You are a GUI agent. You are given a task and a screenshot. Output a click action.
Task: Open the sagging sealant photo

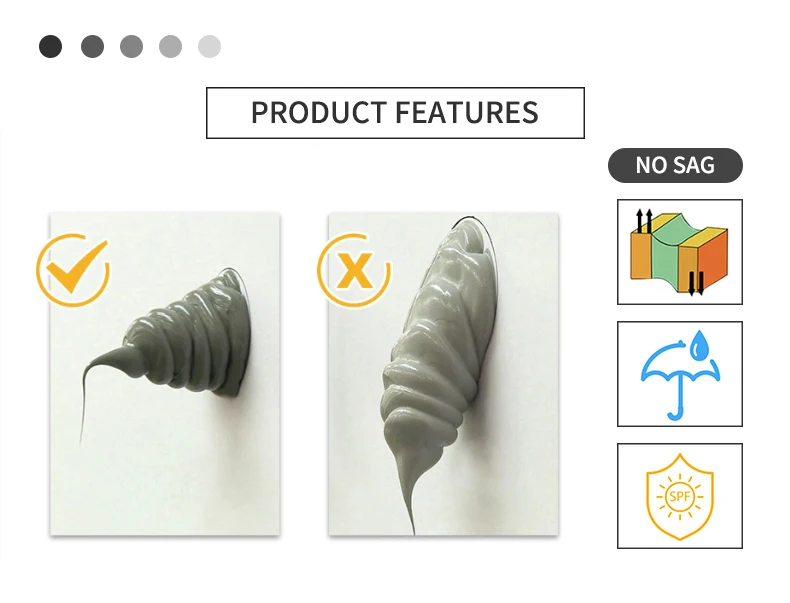click(x=443, y=374)
